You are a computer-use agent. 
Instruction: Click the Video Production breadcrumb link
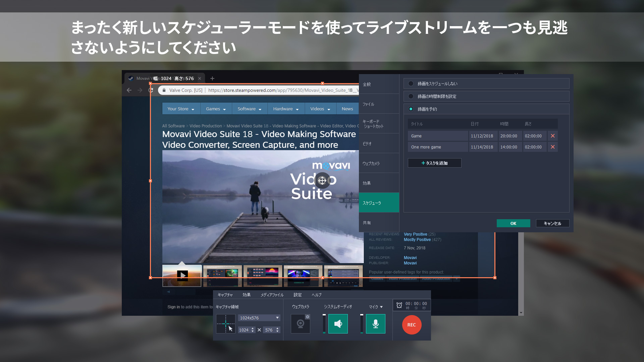tap(206, 126)
